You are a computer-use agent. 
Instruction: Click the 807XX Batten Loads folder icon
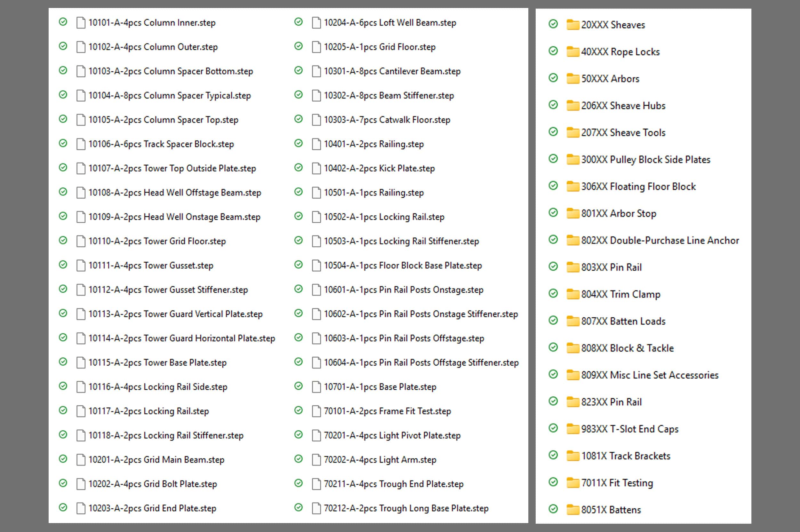pyautogui.click(x=572, y=321)
